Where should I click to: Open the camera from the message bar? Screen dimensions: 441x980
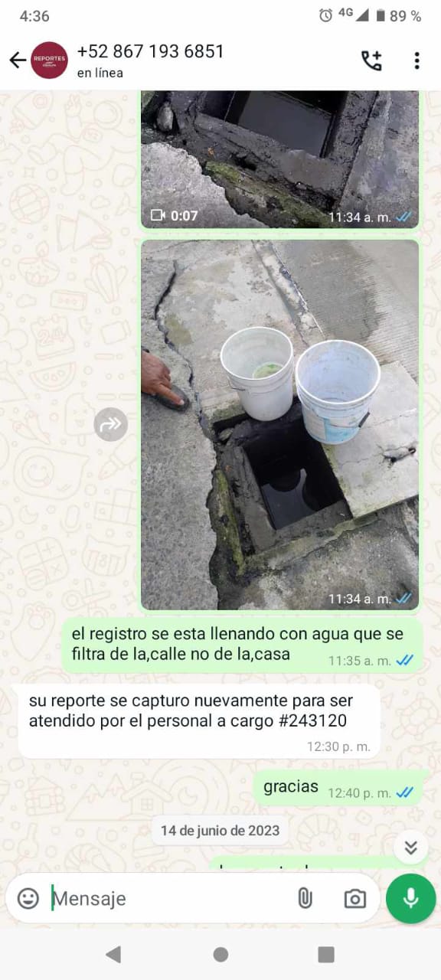[354, 899]
